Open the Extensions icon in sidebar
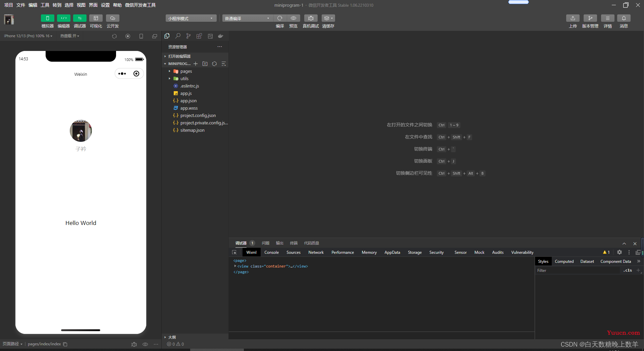This screenshot has height=351, width=644. pos(199,36)
